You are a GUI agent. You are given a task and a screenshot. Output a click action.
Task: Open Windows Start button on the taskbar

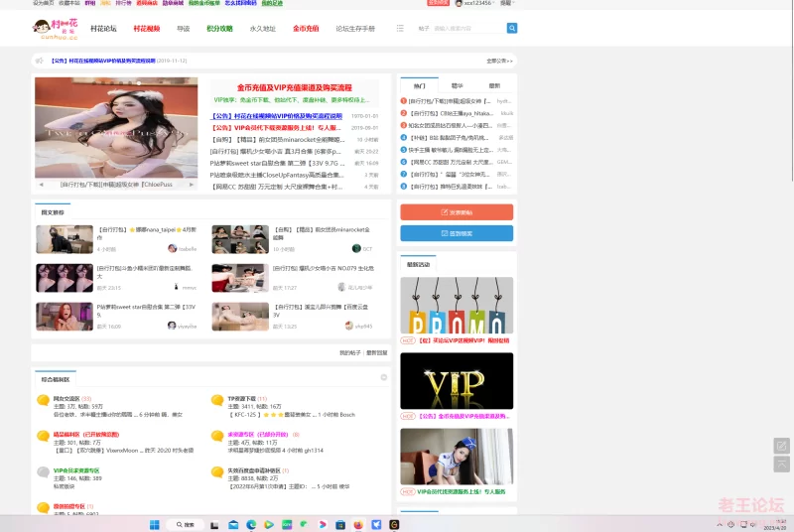click(155, 524)
